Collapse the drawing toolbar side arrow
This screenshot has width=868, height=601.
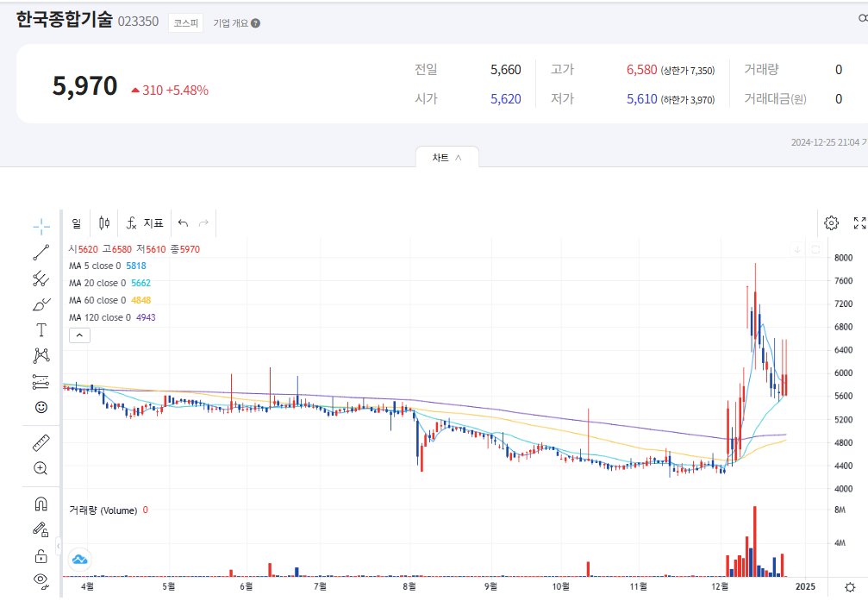point(59,546)
